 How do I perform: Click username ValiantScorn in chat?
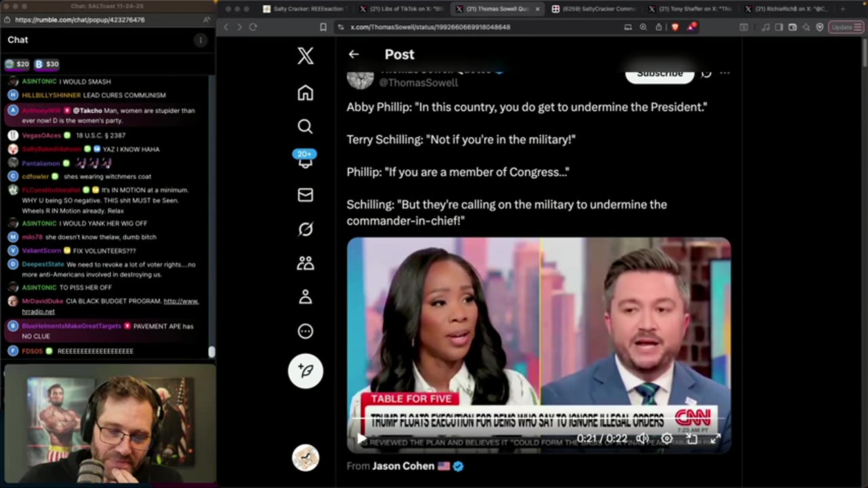point(41,251)
